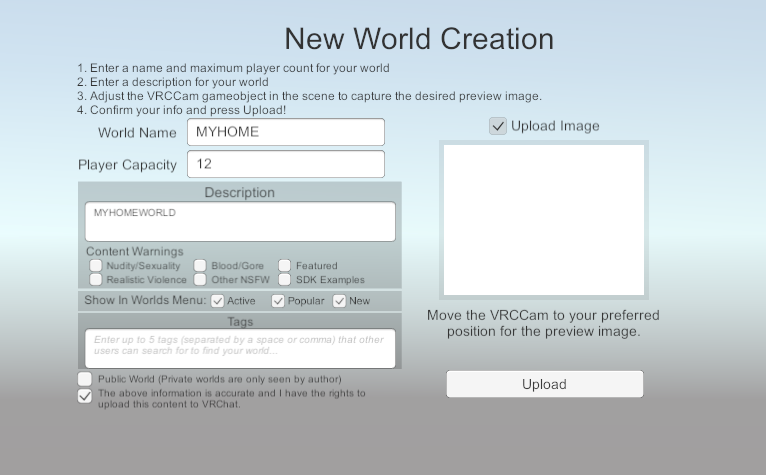The image size is (766, 475).
Task: Focus the World Name input field
Action: [286, 132]
